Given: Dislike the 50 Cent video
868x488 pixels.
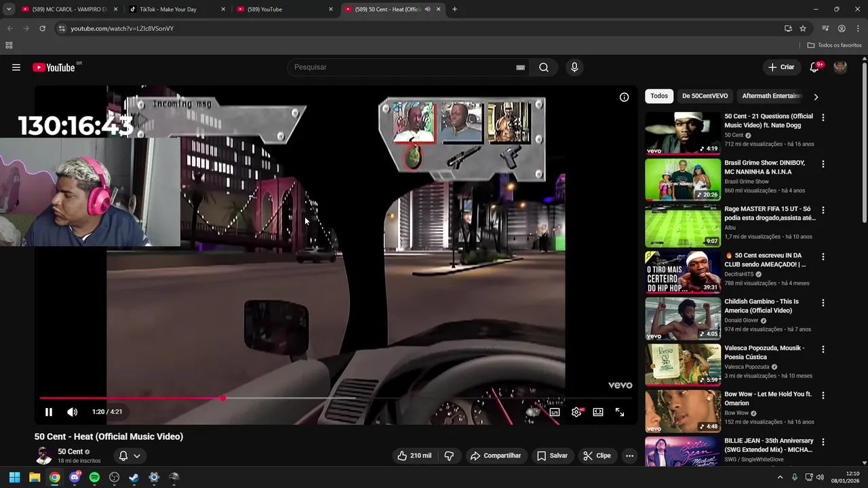Looking at the screenshot, I should (449, 455).
